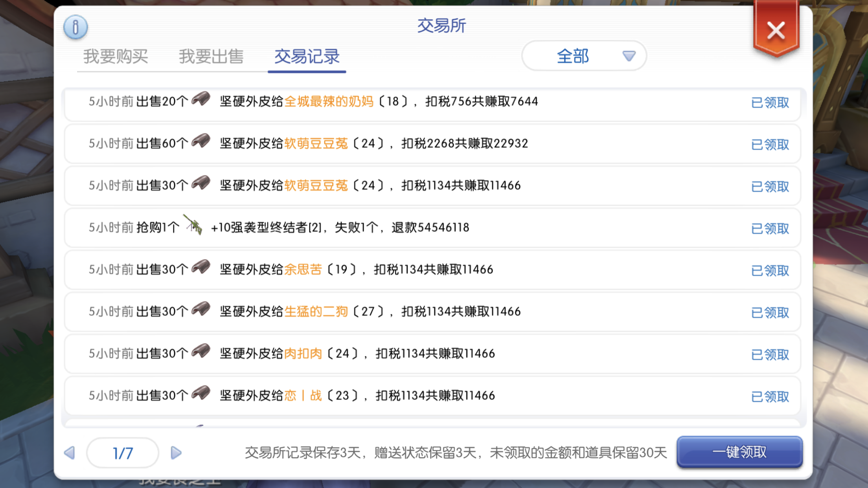Screen dimensions: 868x488
Task: Click buyer name 全城最辣的奶妈
Action: (x=329, y=102)
